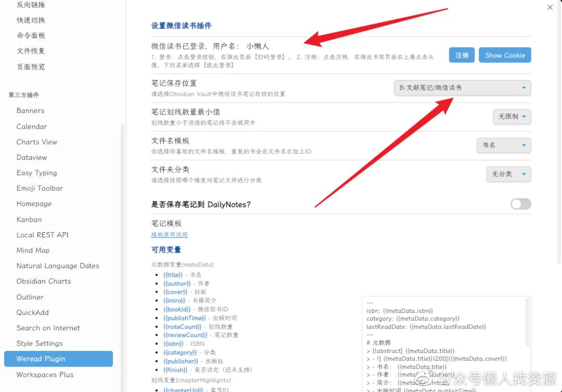This screenshot has width=562, height=392.
Task: Click the {{finish}} variable
Action: click(x=175, y=370)
